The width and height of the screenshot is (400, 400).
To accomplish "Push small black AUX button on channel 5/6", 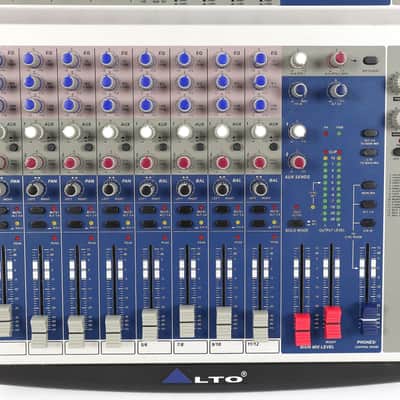I will 163,147.
